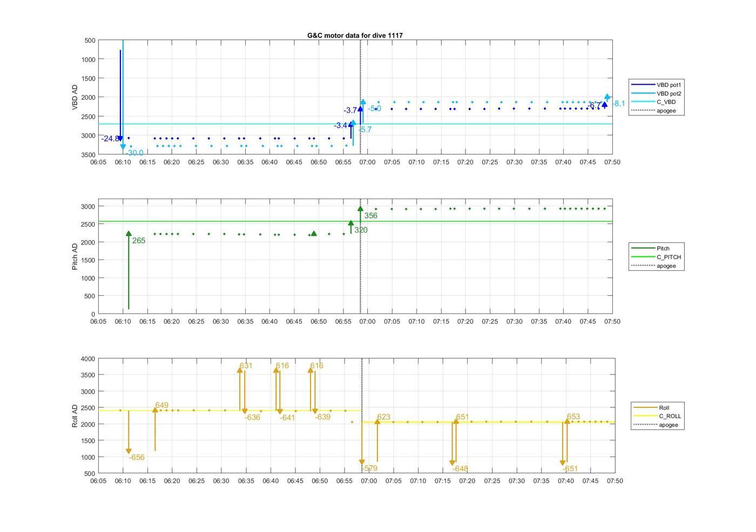Click the 'Pitch AD' y-axis label
756x532 pixels.
pos(75,256)
